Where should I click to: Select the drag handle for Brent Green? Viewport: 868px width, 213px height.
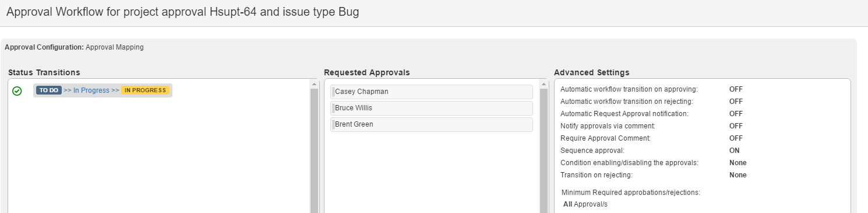pos(333,124)
